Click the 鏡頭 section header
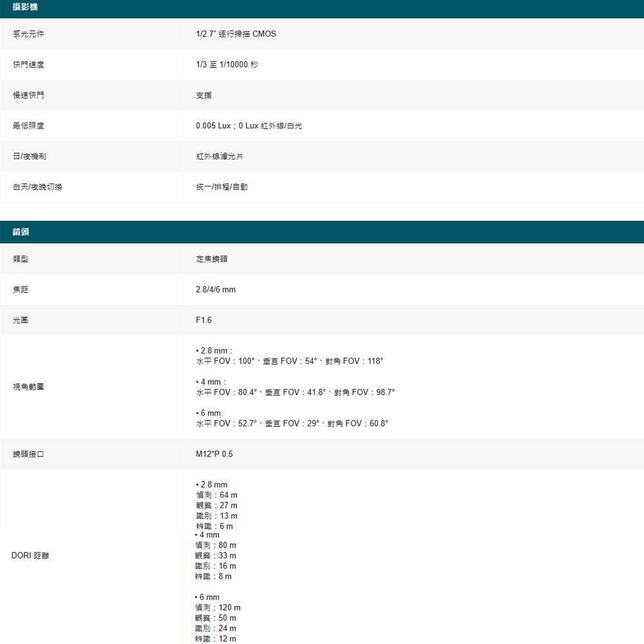The height and width of the screenshot is (644, 644). point(19,231)
